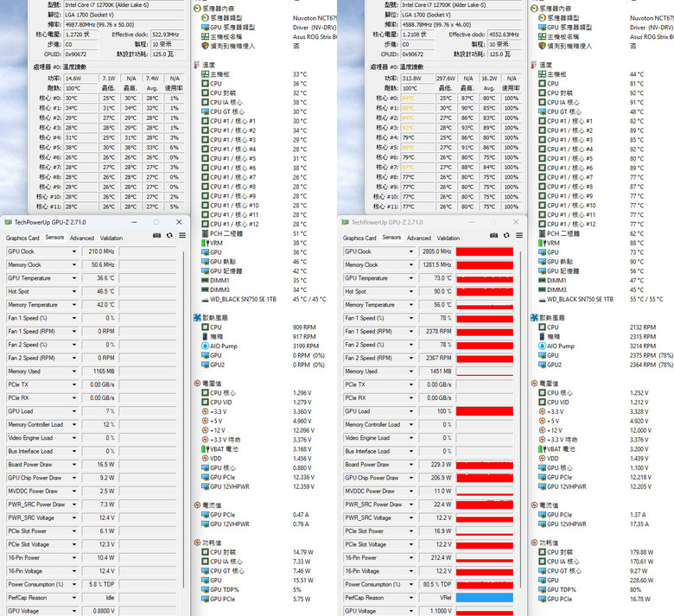Collapse the 溫度 section above 主機板 33 °C
The height and width of the screenshot is (616, 674).
[x=197, y=65]
